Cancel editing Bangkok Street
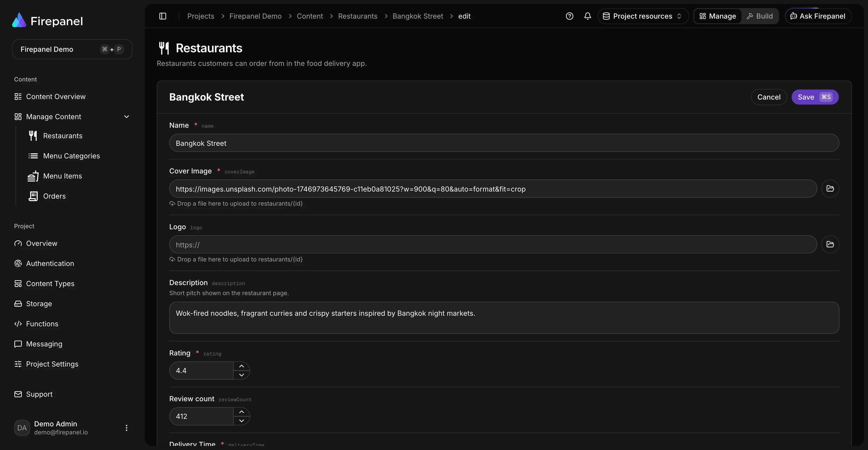Image resolution: width=868 pixels, height=450 pixels. click(x=769, y=97)
